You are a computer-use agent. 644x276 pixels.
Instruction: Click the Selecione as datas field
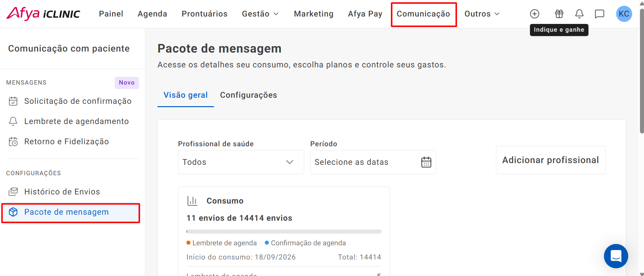(373, 162)
